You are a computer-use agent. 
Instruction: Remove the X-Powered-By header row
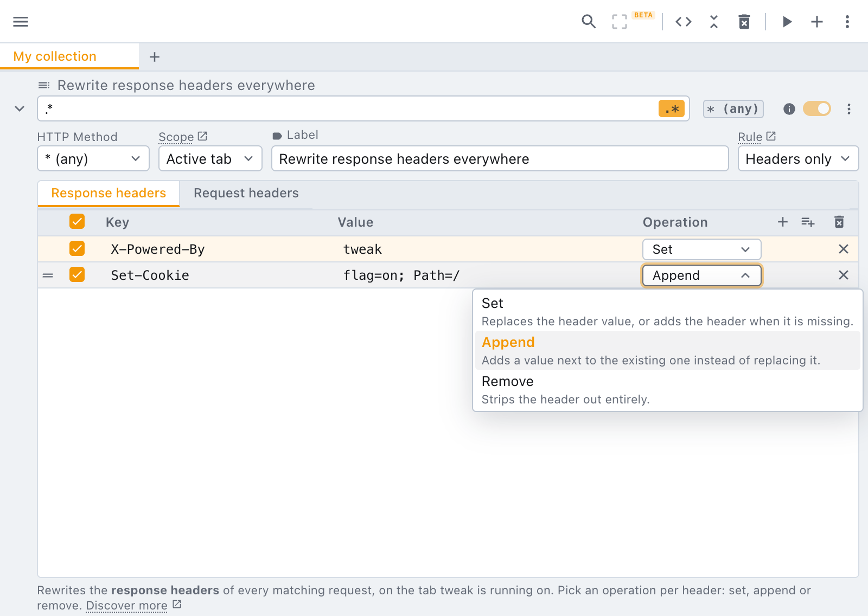[x=844, y=249]
